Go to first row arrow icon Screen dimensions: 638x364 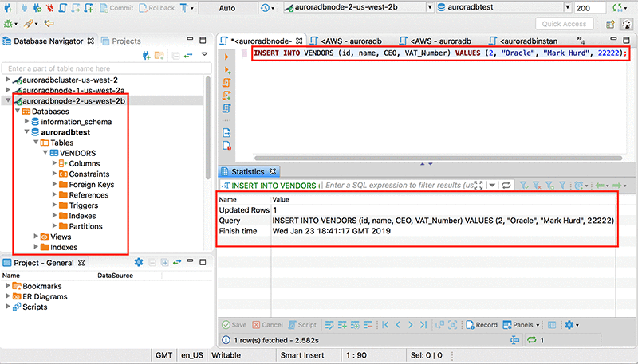pos(385,325)
